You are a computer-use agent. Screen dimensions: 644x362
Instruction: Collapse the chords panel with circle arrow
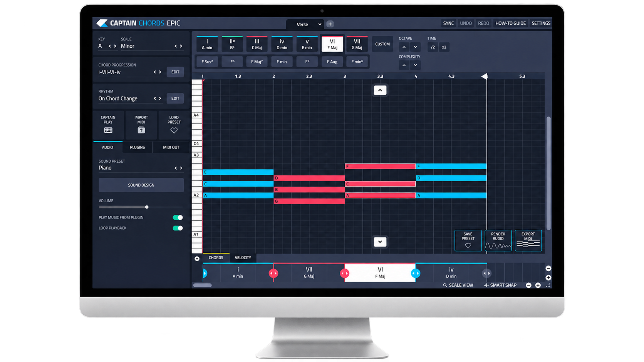(x=197, y=259)
